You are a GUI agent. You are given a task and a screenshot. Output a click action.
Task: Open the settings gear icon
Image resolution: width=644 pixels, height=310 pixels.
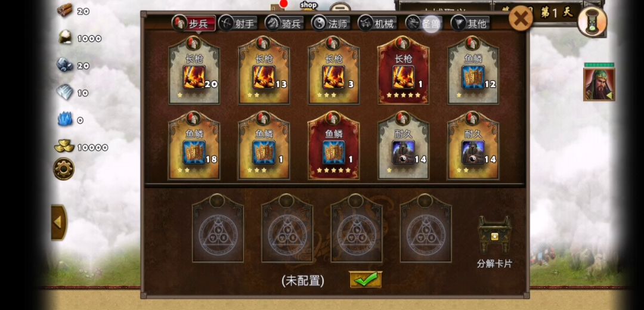[x=64, y=169]
